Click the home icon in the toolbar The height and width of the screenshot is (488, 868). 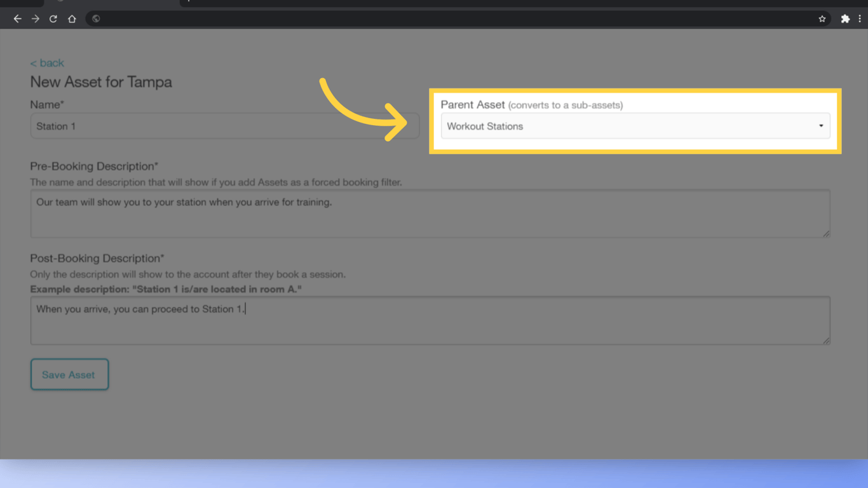pos(71,18)
